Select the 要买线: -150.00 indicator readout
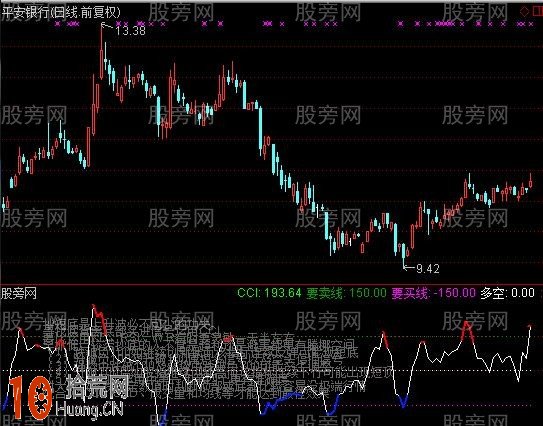The height and width of the screenshot is (426, 543). point(434,293)
